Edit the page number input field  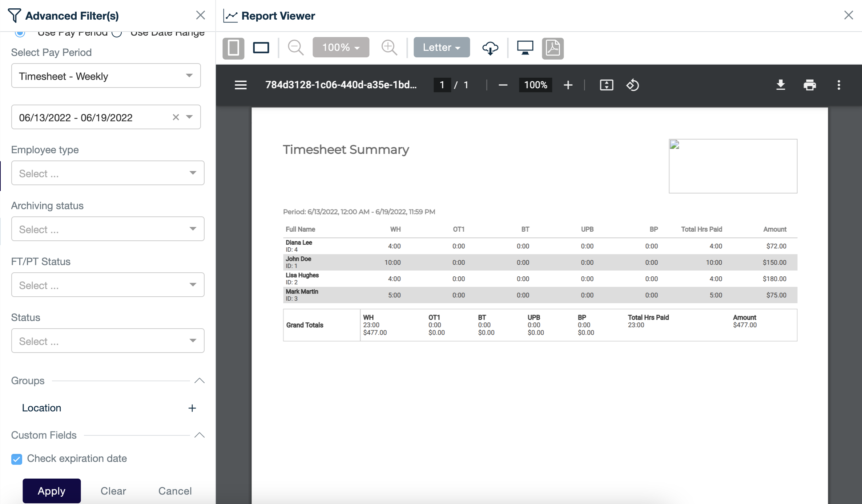pos(442,85)
